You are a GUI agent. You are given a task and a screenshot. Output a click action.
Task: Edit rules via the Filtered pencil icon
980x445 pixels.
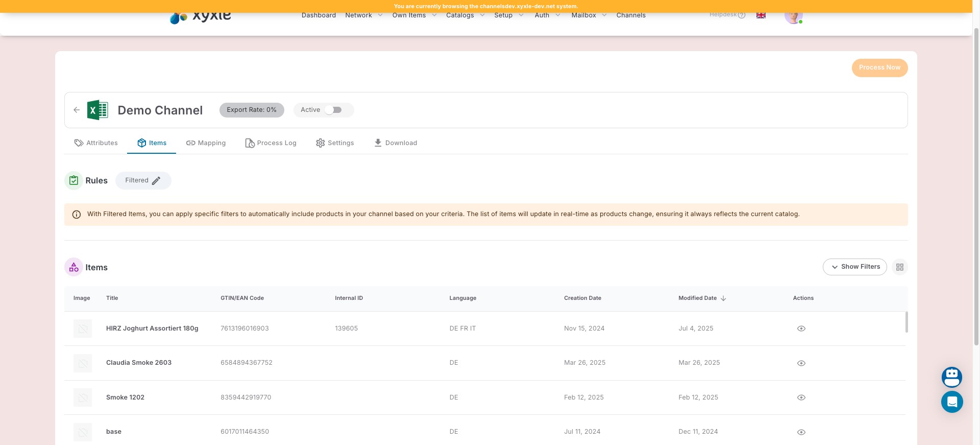tap(156, 181)
